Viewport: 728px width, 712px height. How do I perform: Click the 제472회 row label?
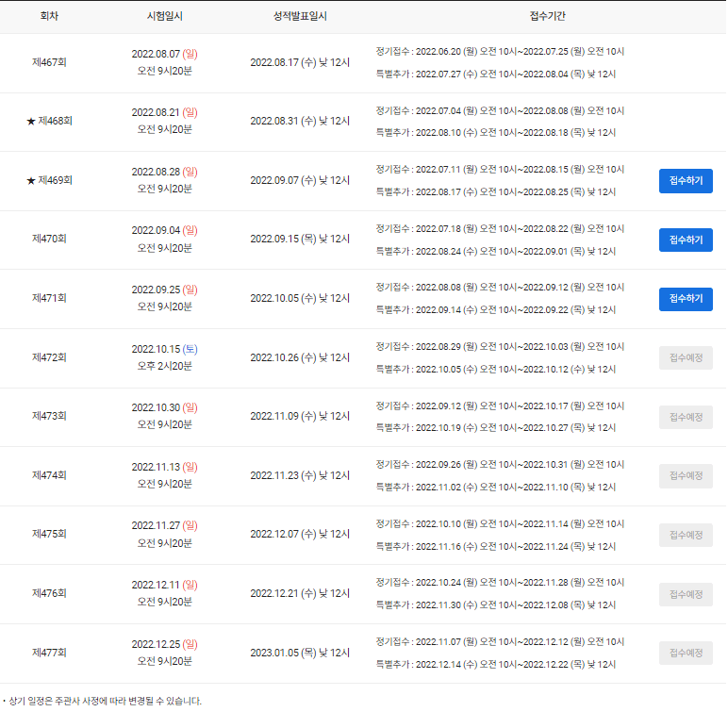coord(49,357)
